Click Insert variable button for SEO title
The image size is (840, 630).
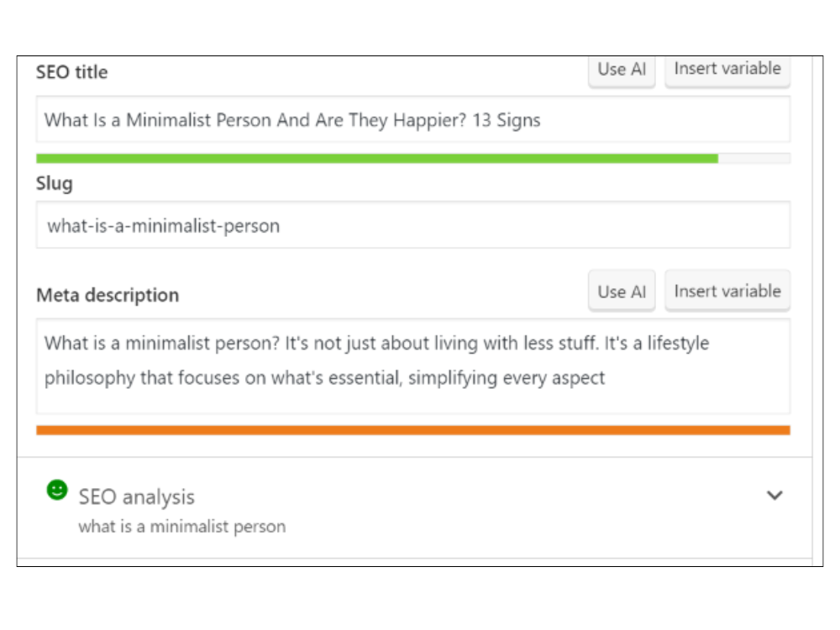pyautogui.click(x=727, y=70)
